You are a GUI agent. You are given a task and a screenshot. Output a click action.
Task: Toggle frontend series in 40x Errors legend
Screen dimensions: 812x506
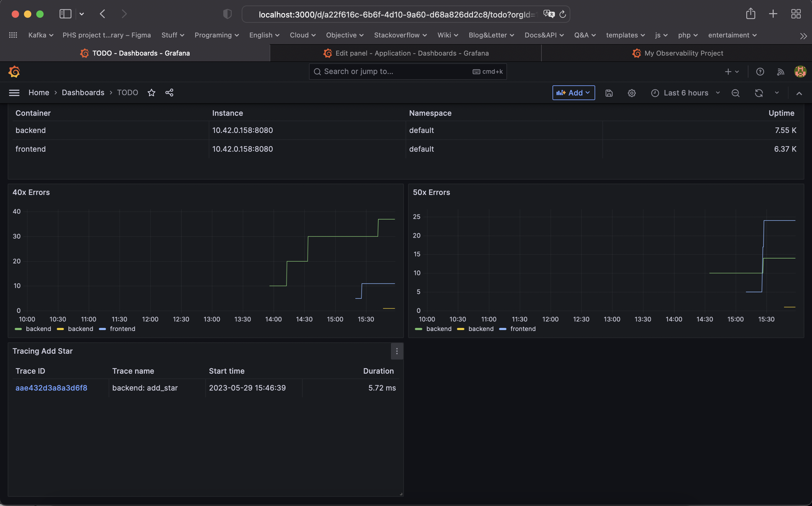tap(122, 329)
